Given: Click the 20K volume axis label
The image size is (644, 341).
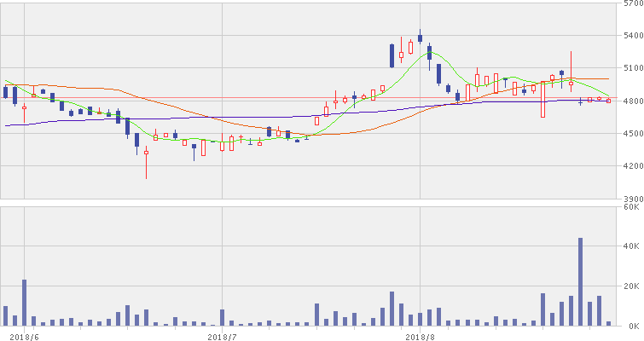Looking at the screenshot, I should click(632, 286).
